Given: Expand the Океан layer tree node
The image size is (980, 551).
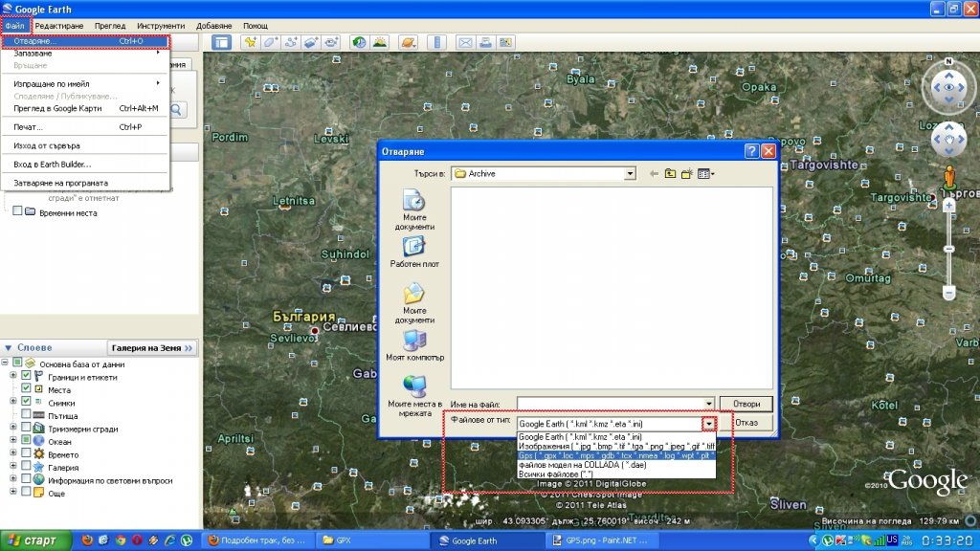Looking at the screenshot, I should click(x=13, y=441).
